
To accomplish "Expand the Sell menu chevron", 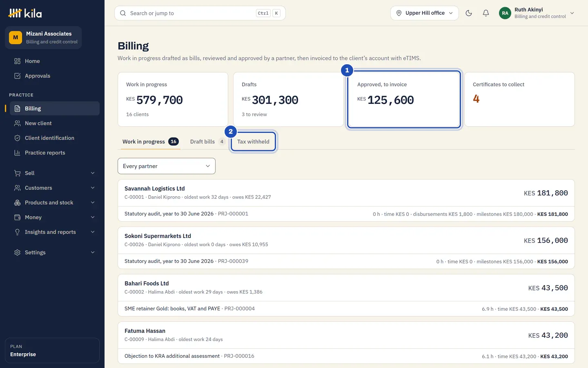I will pos(93,173).
